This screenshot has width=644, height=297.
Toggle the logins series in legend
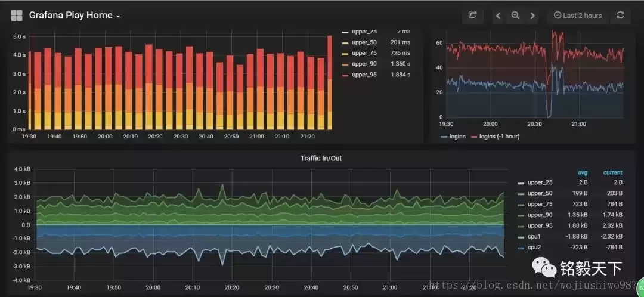pyautogui.click(x=453, y=137)
